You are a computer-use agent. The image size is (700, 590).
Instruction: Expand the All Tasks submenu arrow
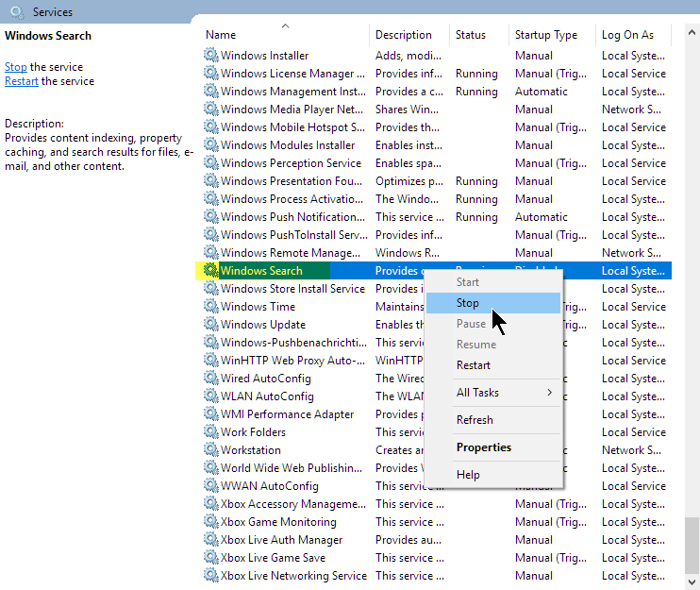pos(549,393)
